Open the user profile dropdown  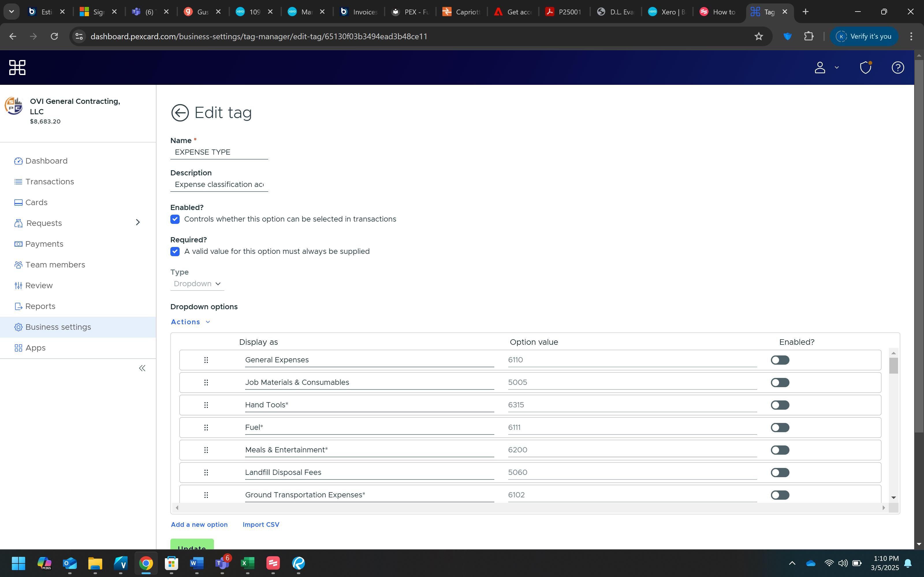(x=826, y=68)
